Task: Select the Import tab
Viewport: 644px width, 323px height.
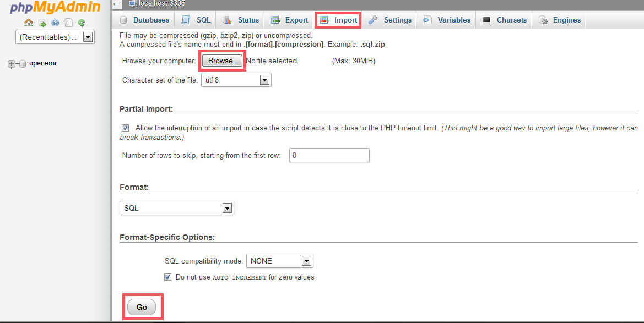Action: pyautogui.click(x=338, y=20)
